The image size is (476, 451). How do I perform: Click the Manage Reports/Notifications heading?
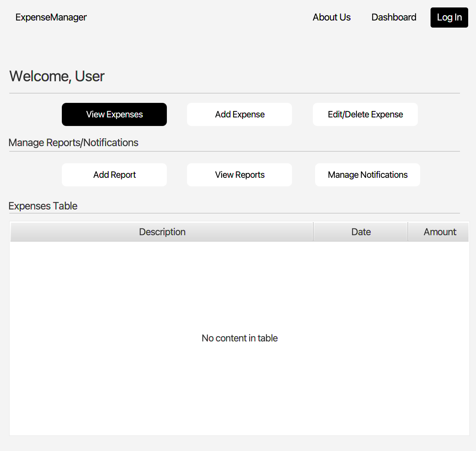click(73, 142)
